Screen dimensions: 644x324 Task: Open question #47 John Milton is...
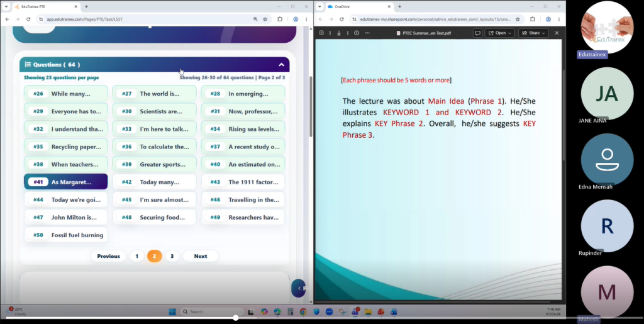65,217
